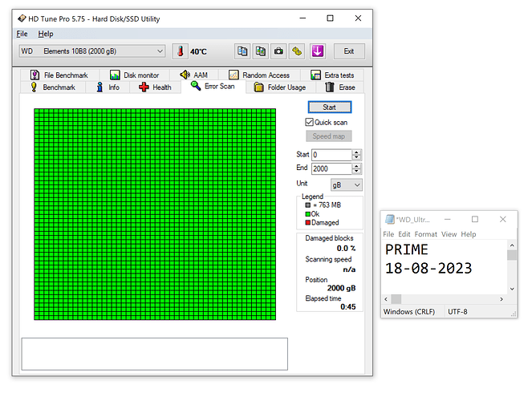Open Notepad Edit menu

[404, 234]
